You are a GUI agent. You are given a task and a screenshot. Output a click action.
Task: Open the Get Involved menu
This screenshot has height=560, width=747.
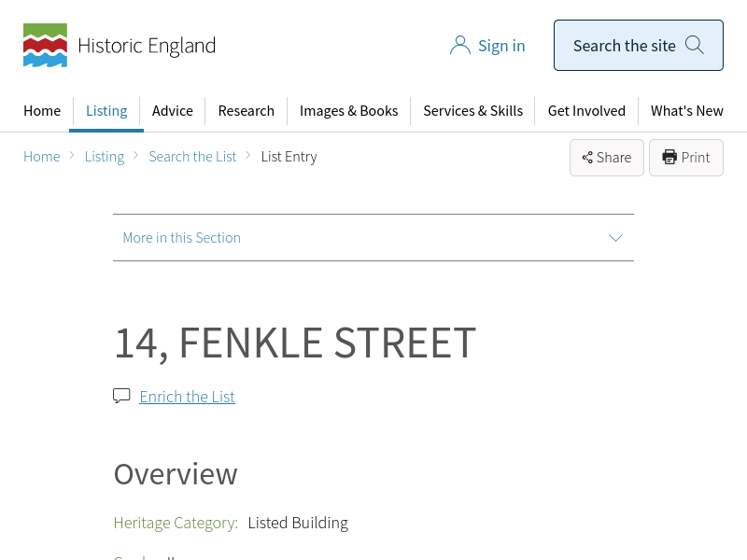pos(586,111)
